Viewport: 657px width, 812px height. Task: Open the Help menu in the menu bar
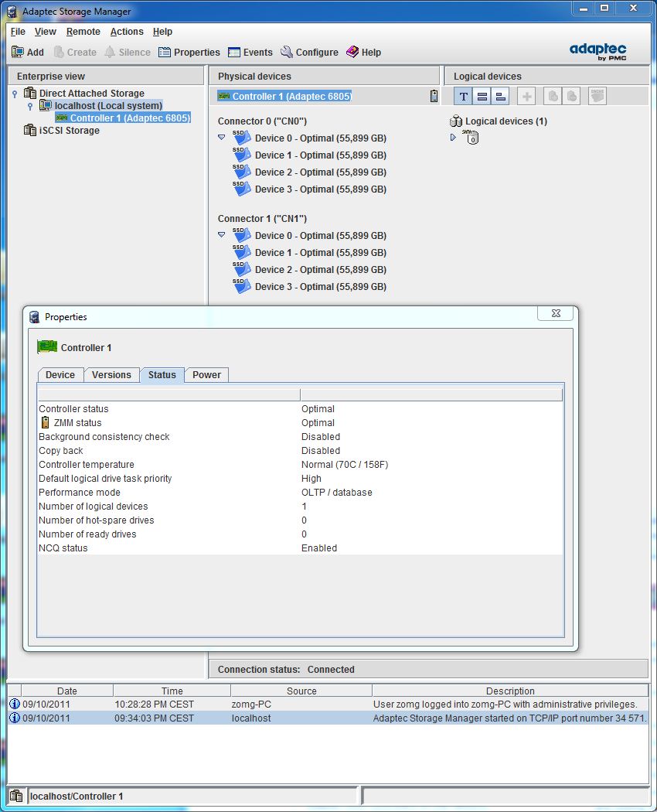point(162,32)
